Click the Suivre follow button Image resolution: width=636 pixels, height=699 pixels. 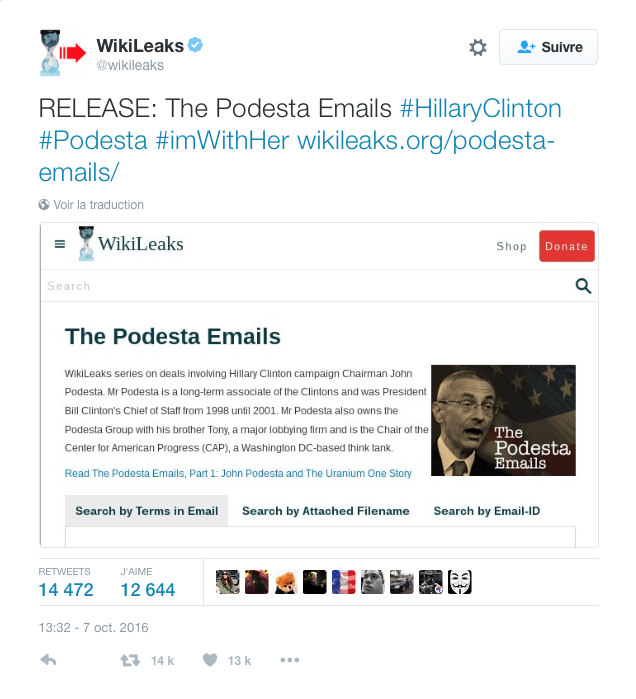548,47
